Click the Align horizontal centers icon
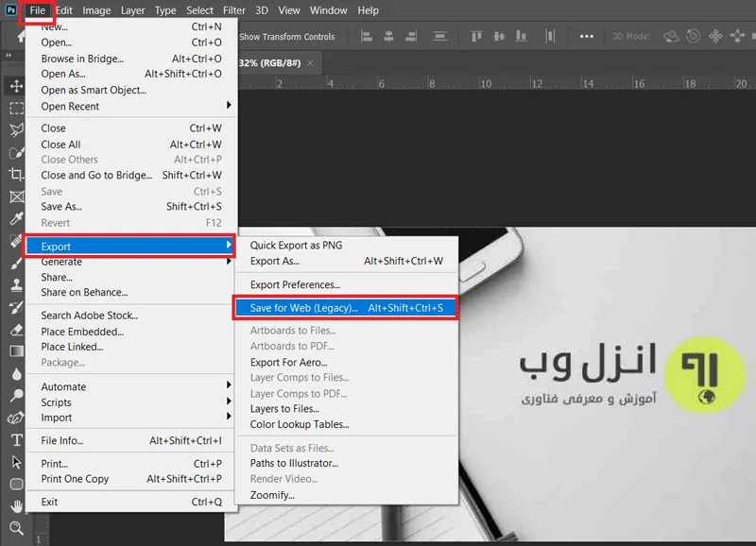 point(388,36)
